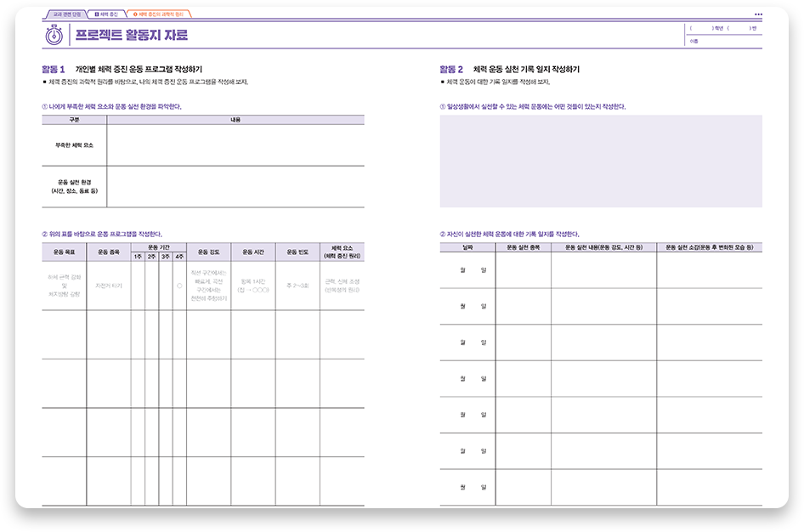Click '운동 실천 내용(운동 강도, 시간 등)' header
This screenshot has height=532, width=804.
[604, 247]
